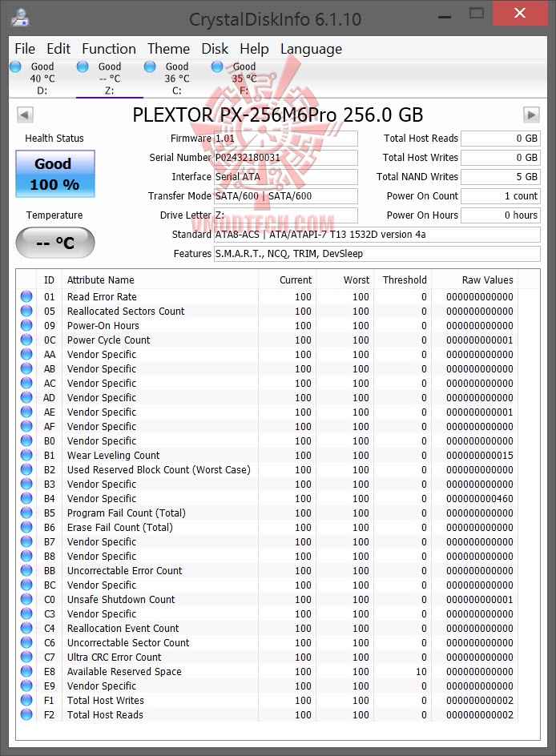This screenshot has width=556, height=756.
Task: Click the Current column header
Action: coord(287,280)
